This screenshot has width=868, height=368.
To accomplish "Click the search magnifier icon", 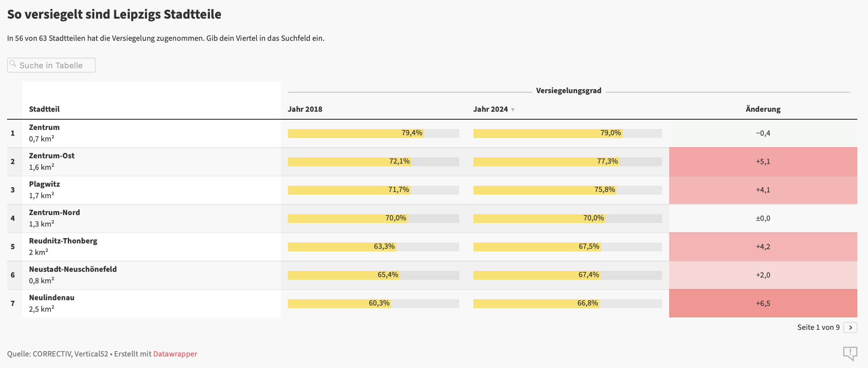I will tap(13, 64).
